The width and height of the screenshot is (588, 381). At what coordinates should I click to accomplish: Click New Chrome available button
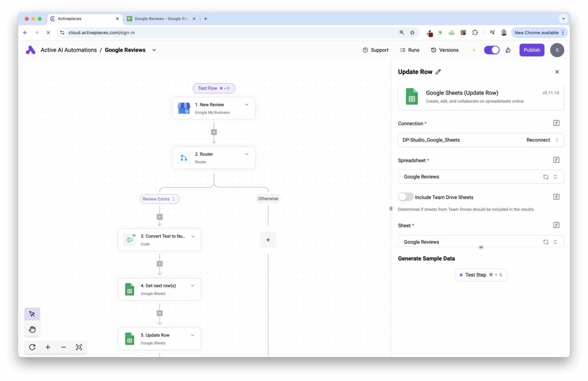(539, 33)
